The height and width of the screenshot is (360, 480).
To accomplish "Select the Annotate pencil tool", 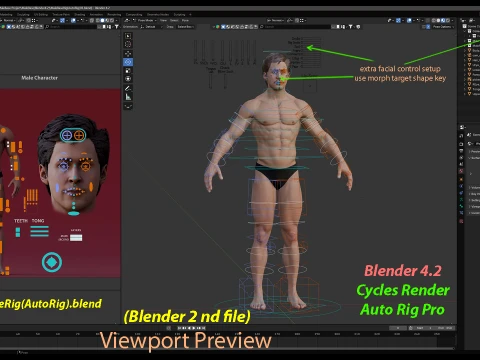I will [x=128, y=88].
